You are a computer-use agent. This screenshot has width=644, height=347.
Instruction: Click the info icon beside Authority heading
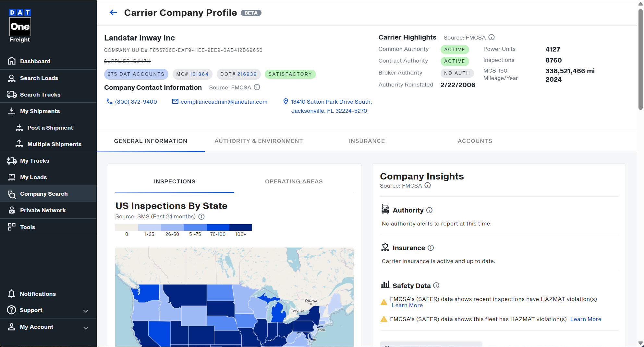pos(429,210)
